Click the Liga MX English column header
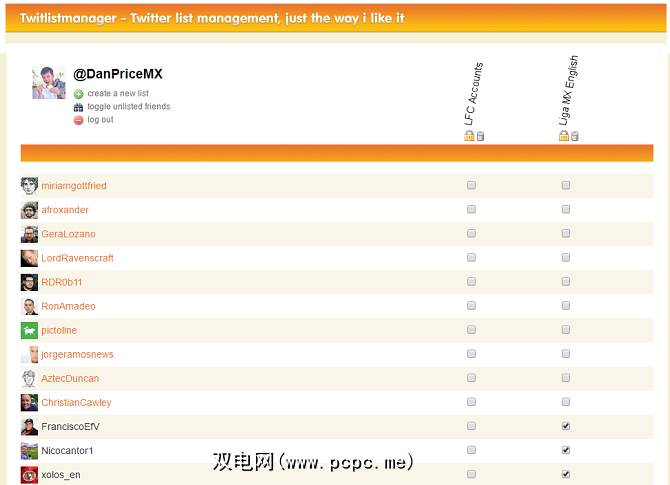The image size is (670, 485). click(x=568, y=91)
